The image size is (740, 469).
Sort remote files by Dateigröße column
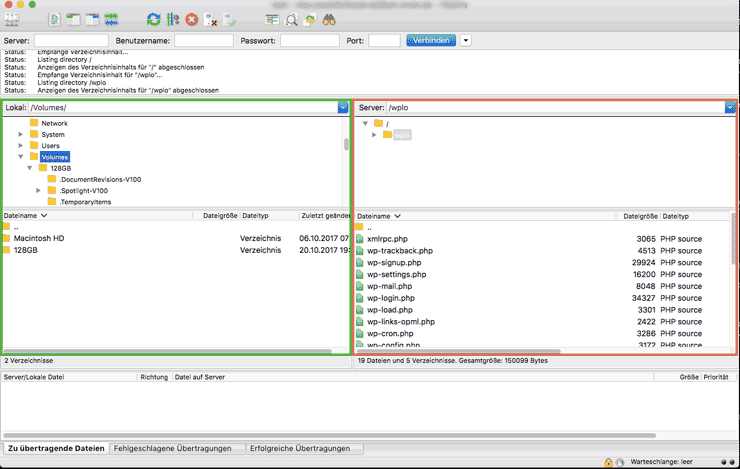click(x=640, y=216)
